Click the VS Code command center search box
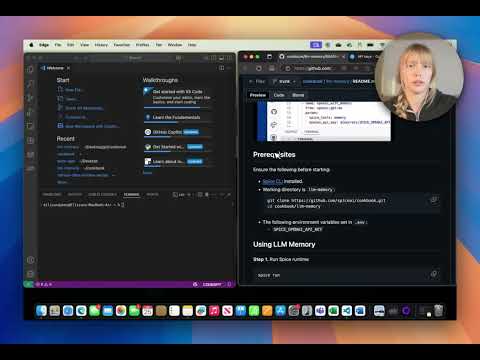The width and height of the screenshot is (480, 360). [x=135, y=58]
